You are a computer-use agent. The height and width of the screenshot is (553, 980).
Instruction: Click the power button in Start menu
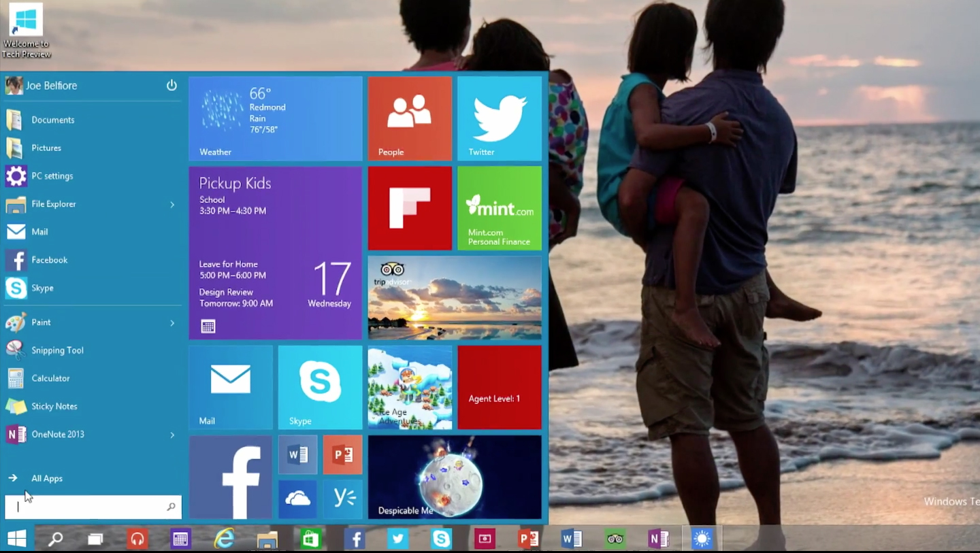click(171, 86)
